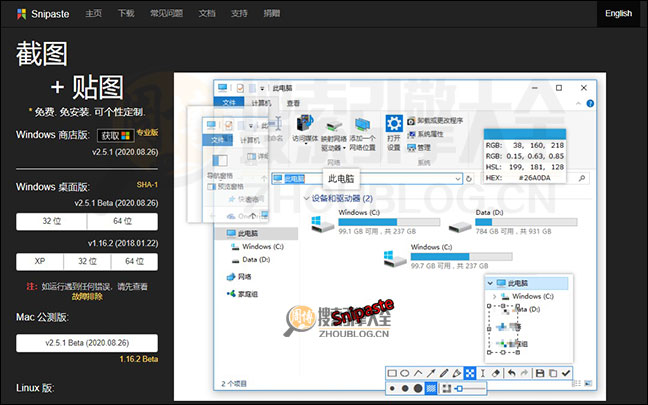Select the pencil tool in Snipaste toolbar
Screen dimensions: 648x405
(x=443, y=373)
